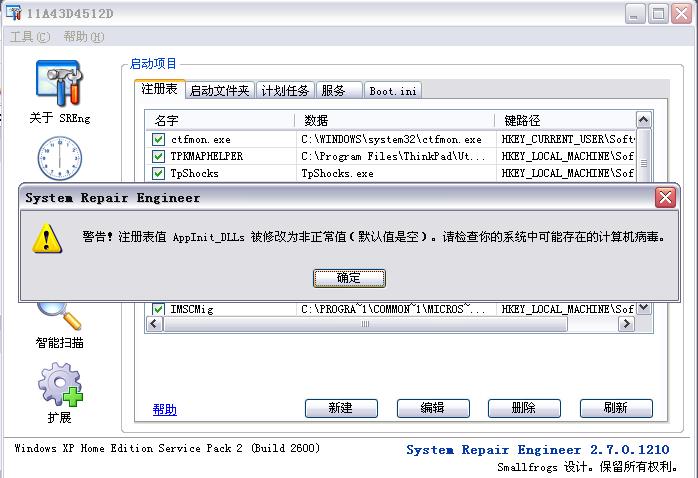Click the System Repair Engineer 2.7.0.1210 text
The width and height of the screenshot is (698, 478).
point(537,450)
